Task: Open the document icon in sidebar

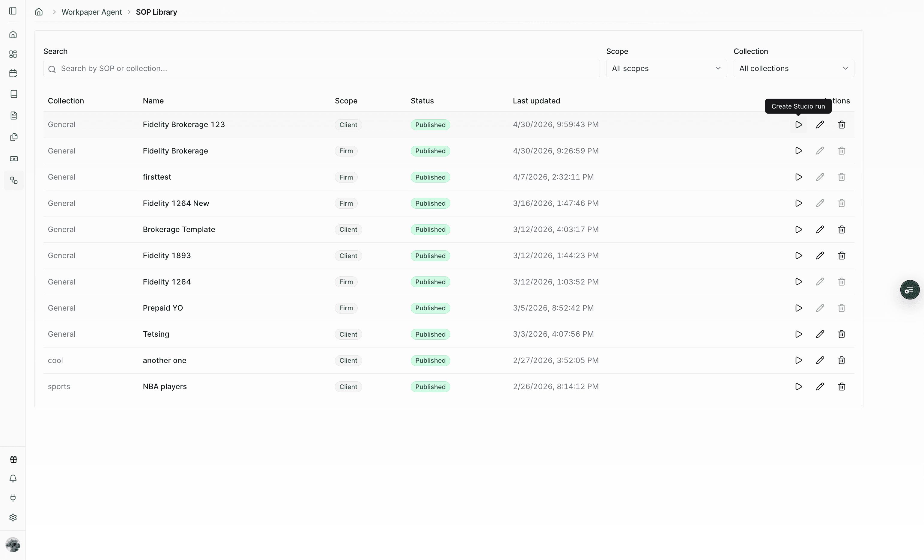Action: [x=14, y=115]
